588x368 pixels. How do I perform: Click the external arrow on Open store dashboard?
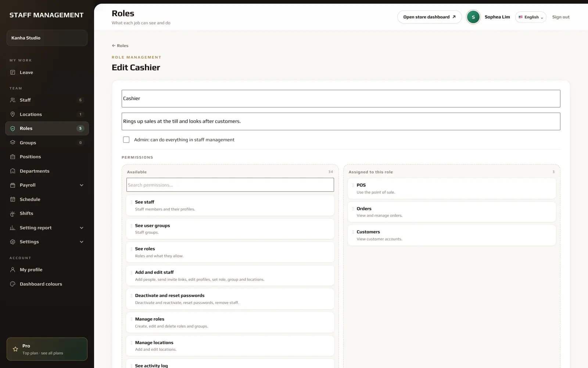point(454,17)
